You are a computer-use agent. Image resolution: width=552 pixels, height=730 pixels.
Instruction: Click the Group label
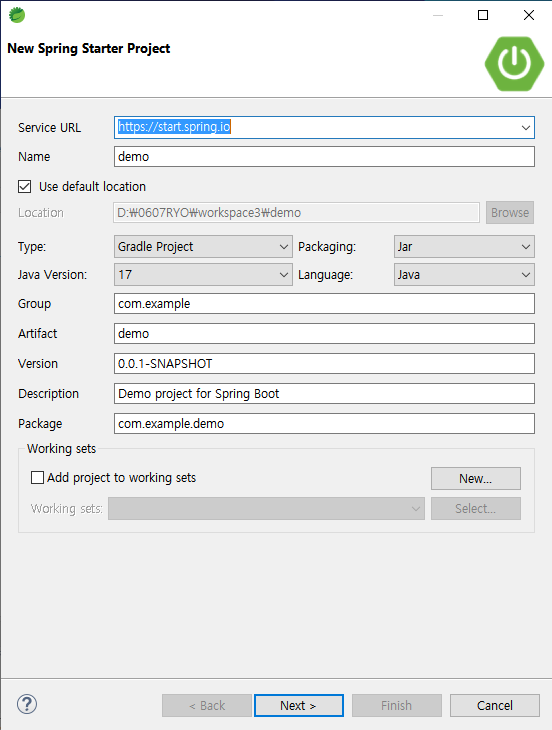tap(34, 304)
